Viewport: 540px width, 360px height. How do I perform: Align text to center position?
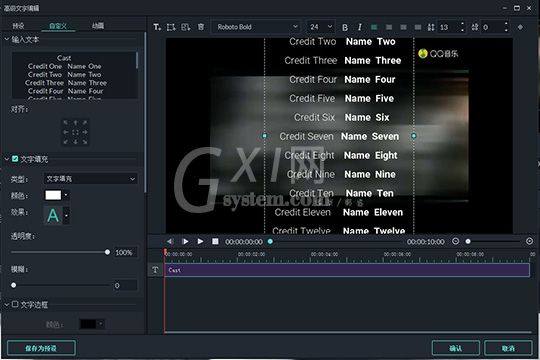[x=75, y=132]
